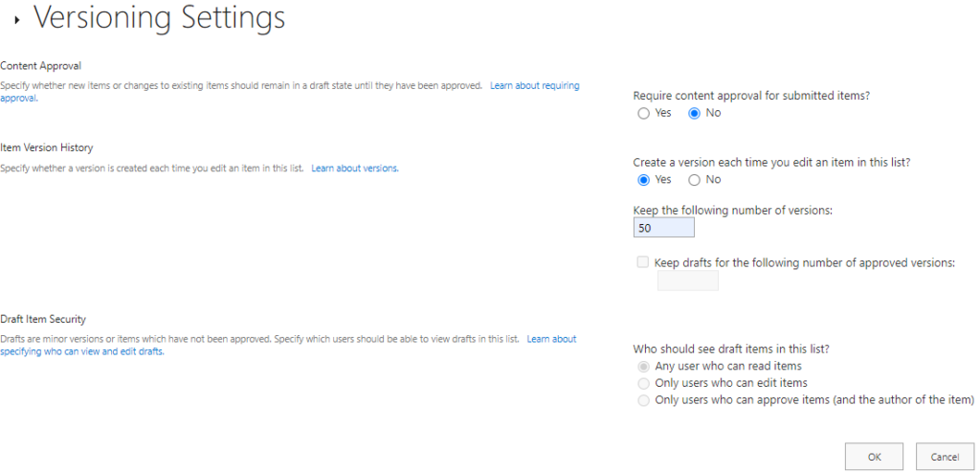
Task: Open the 'Learn about versions' link
Action: (354, 169)
